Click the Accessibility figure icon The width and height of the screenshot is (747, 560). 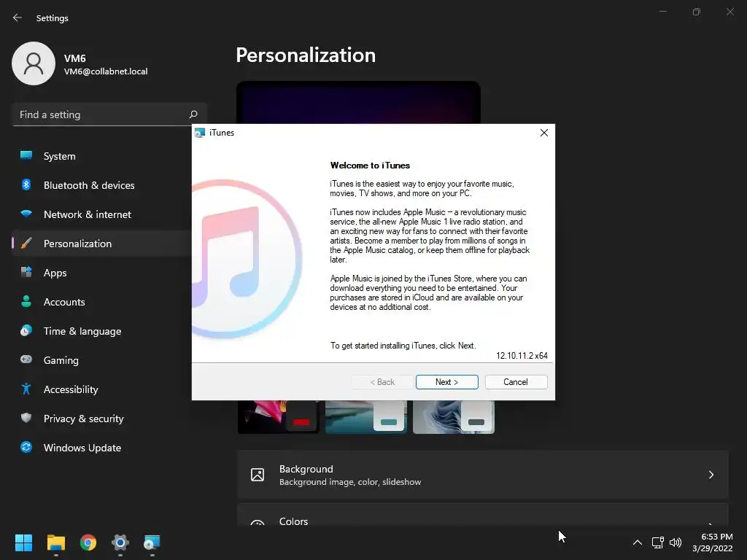click(x=26, y=389)
